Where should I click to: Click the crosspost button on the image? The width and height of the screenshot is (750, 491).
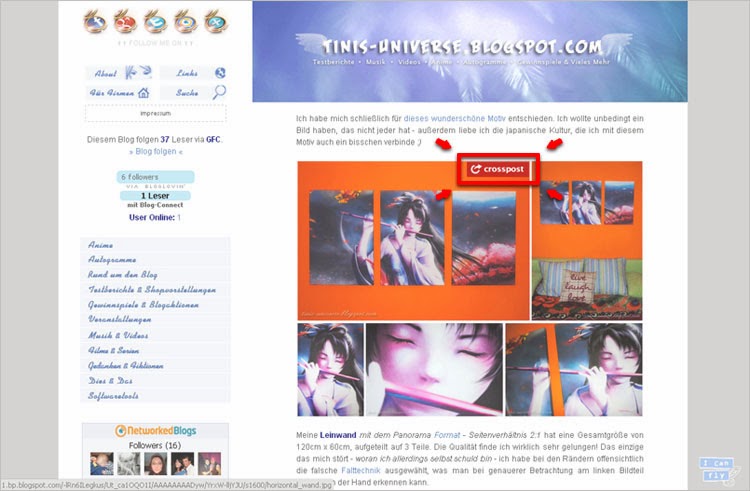coord(498,169)
